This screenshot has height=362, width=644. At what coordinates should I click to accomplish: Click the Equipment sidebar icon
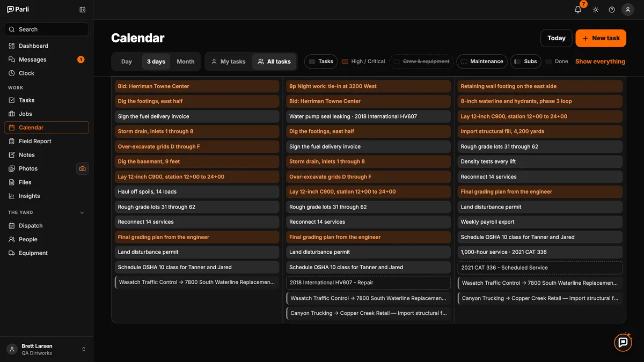12,253
